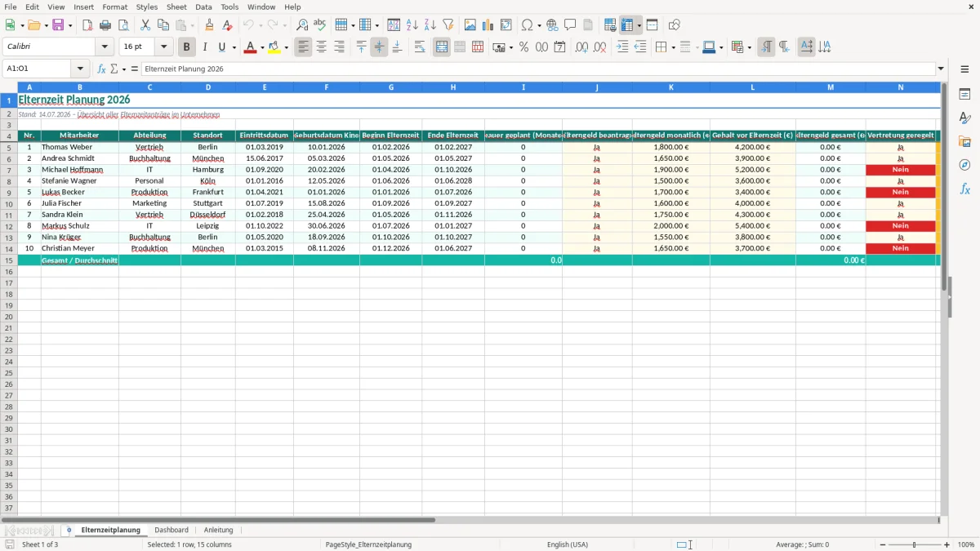Expand the Name Box dropdown arrow

click(x=80, y=69)
